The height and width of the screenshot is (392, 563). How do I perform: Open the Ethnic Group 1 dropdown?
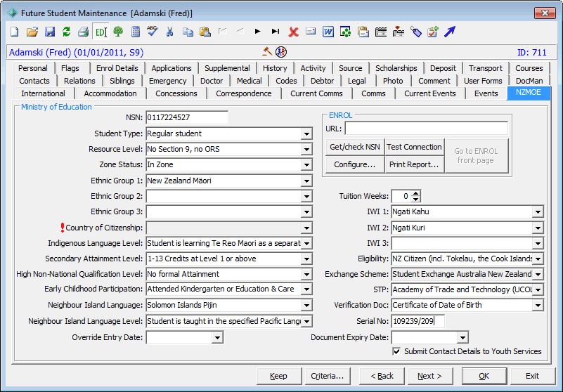306,181
